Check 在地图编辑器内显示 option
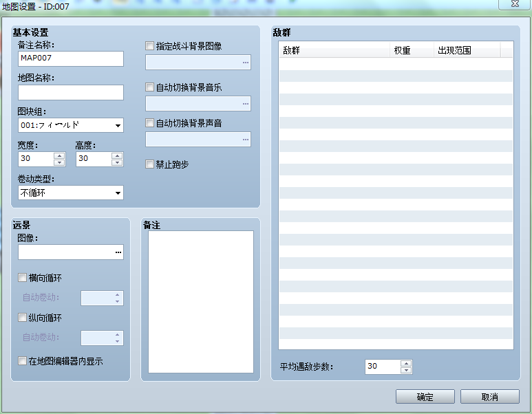 [x=23, y=361]
